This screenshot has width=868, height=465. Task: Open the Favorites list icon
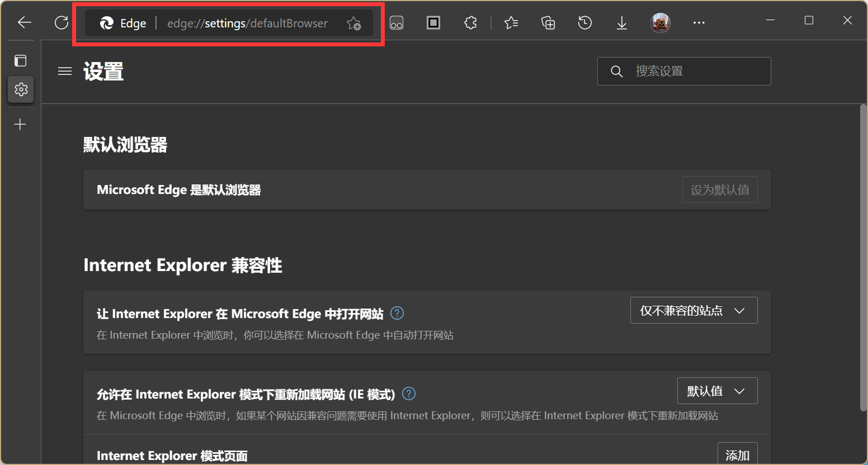coord(511,22)
